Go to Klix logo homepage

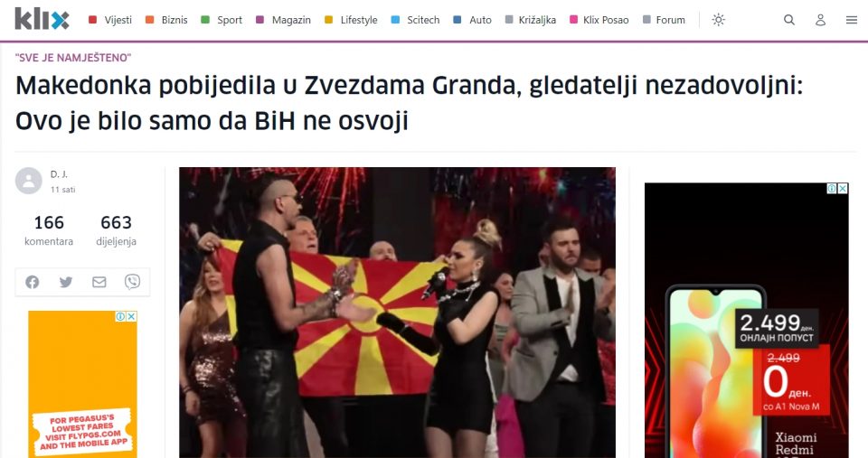(42, 19)
